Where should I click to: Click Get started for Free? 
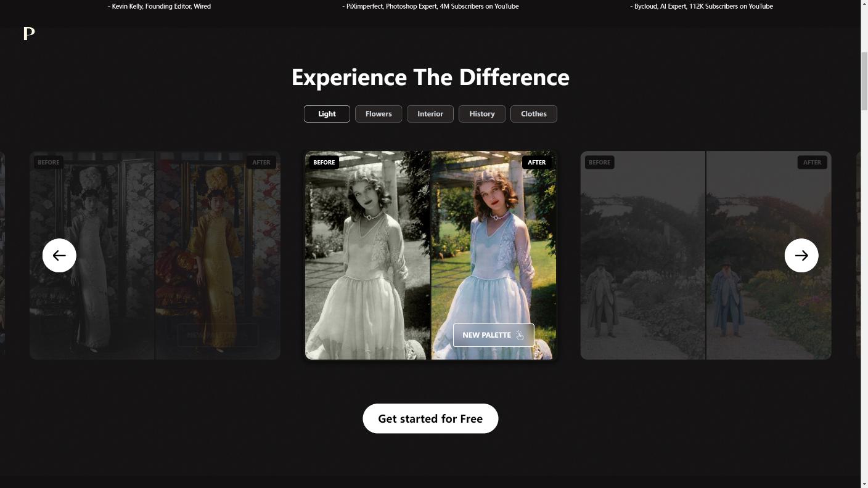(430, 418)
